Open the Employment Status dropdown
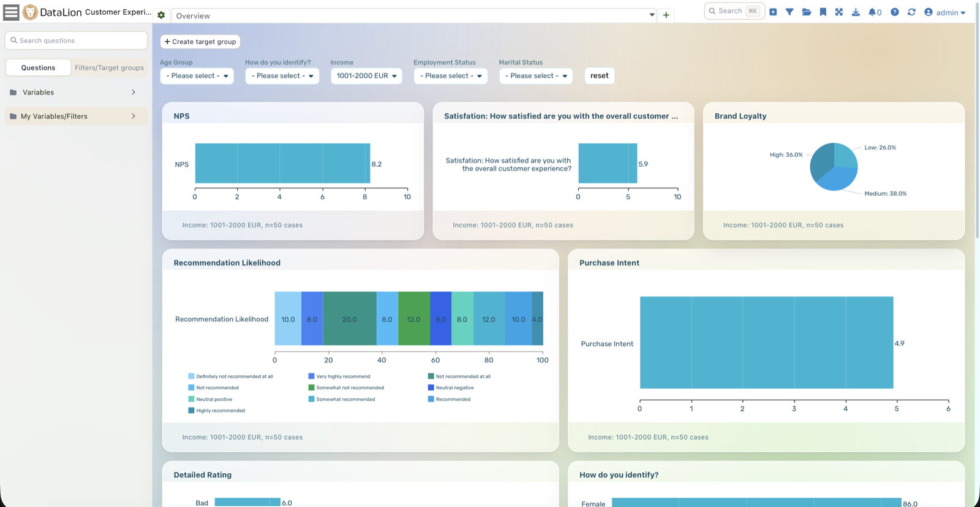 click(450, 76)
